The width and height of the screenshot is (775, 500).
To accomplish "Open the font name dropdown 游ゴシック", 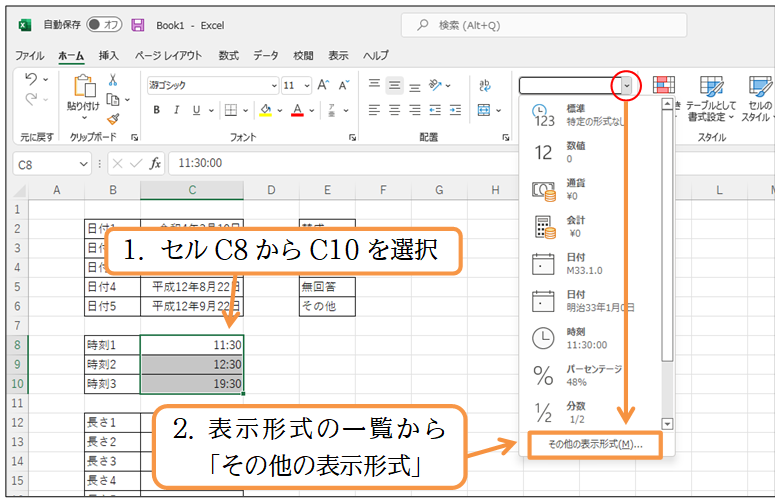I will click(x=211, y=85).
